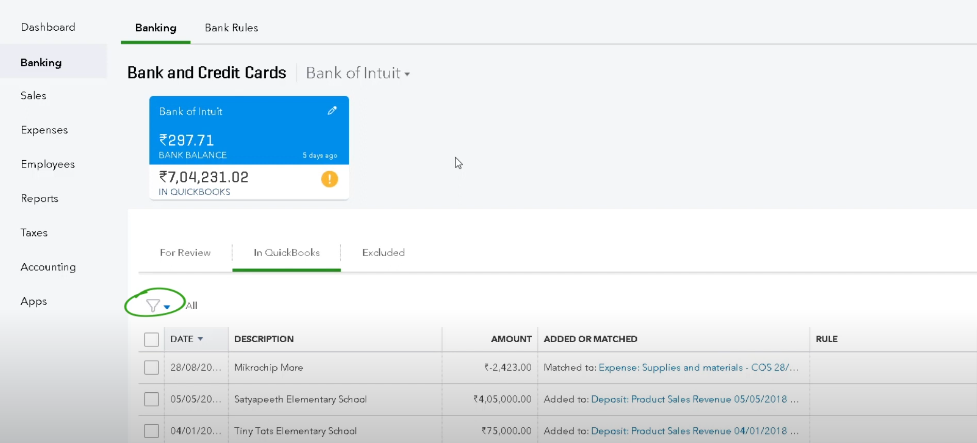Expand the Bank of Intuit account dropdown
This screenshot has height=443, width=977.
click(358, 74)
